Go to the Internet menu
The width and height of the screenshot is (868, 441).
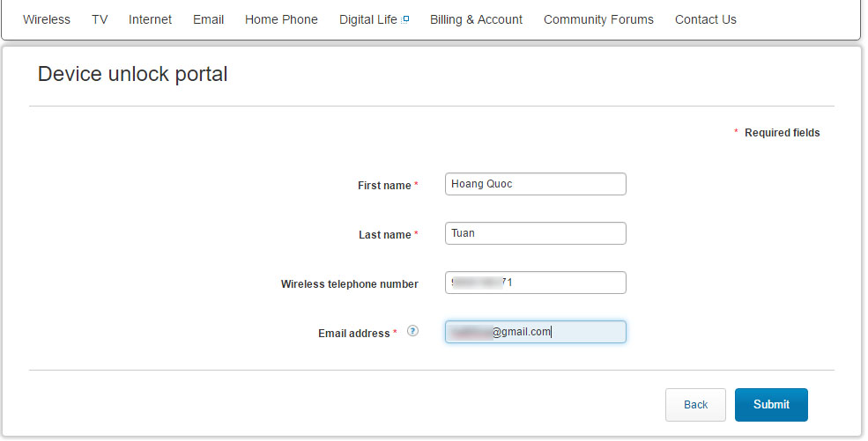tap(150, 20)
